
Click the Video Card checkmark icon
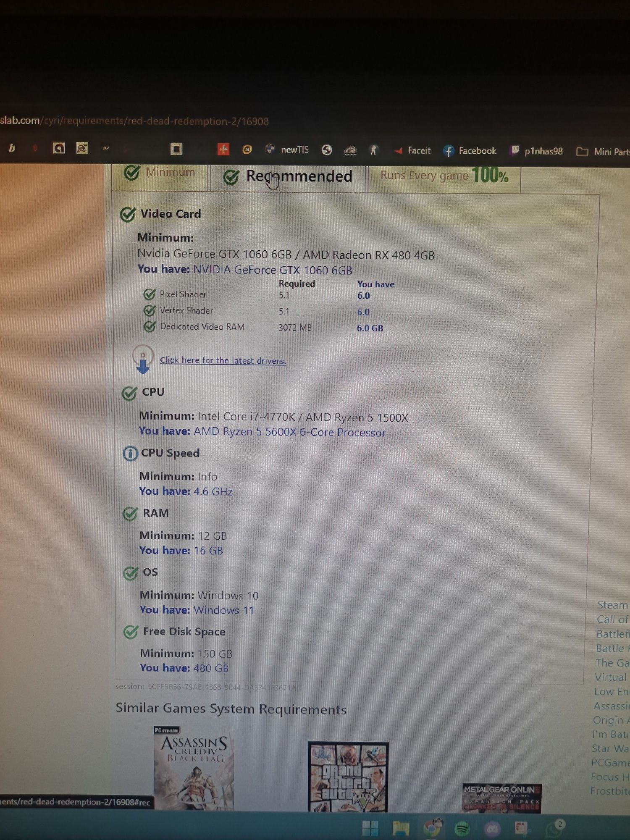pyautogui.click(x=128, y=214)
